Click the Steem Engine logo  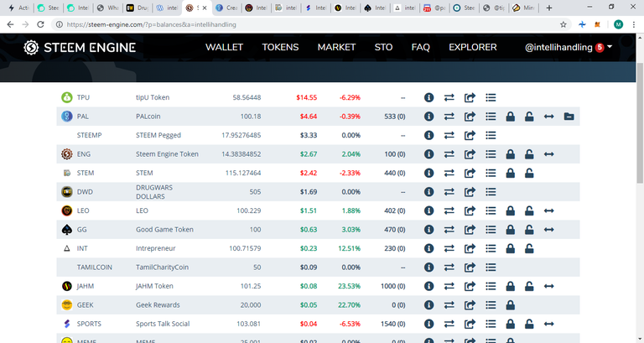click(x=80, y=47)
